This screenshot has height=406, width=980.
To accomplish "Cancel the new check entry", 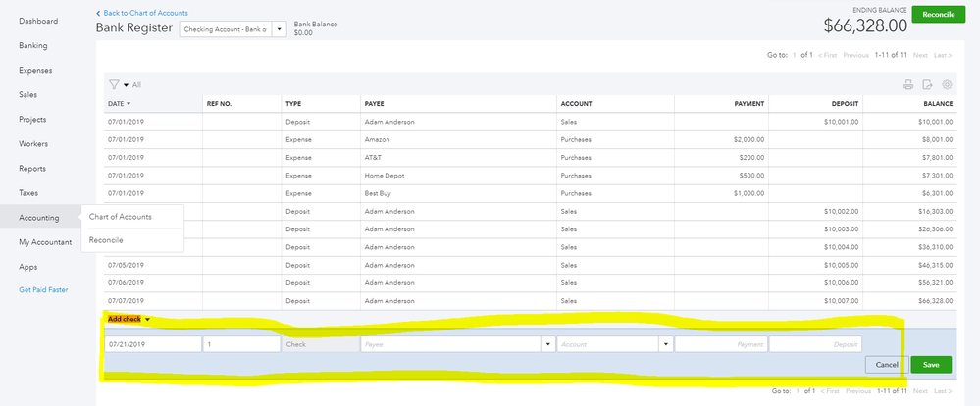I will click(887, 365).
